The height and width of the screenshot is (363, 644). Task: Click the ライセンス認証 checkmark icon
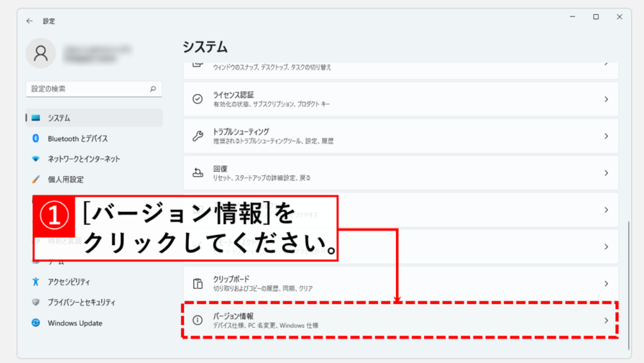click(x=198, y=99)
